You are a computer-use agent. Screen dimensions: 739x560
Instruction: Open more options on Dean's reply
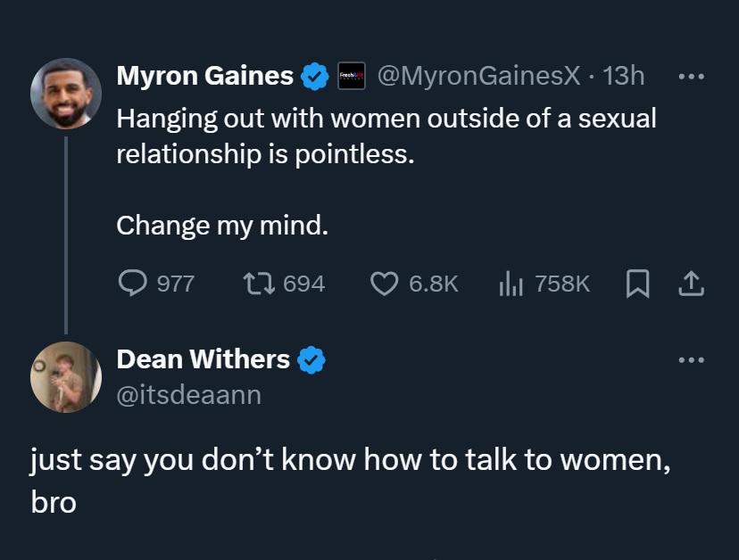[692, 360]
